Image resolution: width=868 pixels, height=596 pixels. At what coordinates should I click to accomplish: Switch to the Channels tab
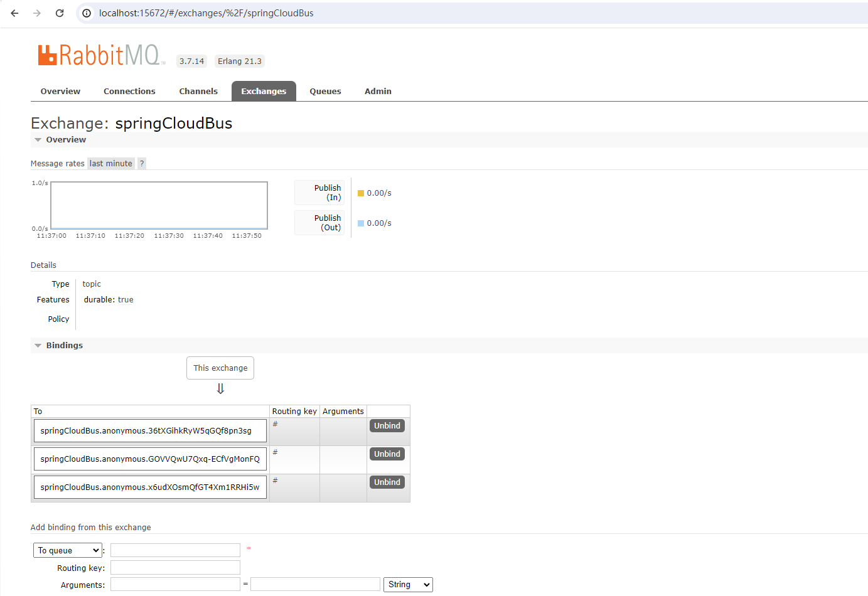click(x=198, y=91)
